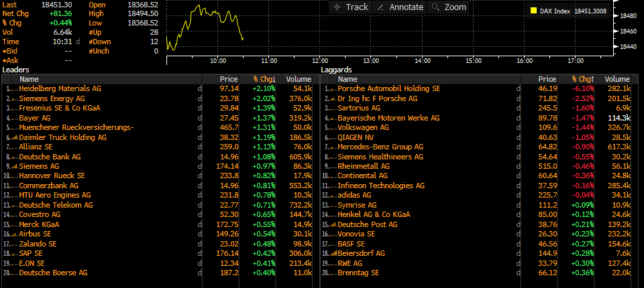This screenshot has width=644, height=288.
Task: Click QIAGEN NV -1.05% change cell
Action: tap(583, 137)
